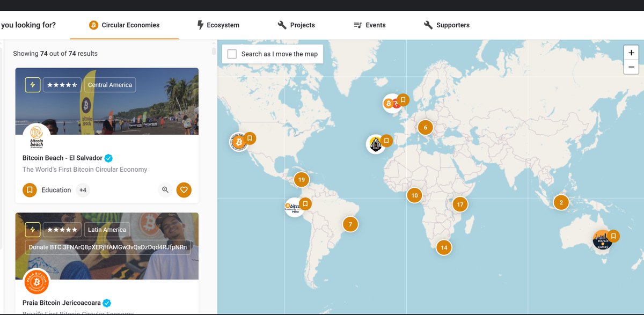644x315 pixels.
Task: Open the Bitcoin marker on US west coast
Action: tap(239, 142)
